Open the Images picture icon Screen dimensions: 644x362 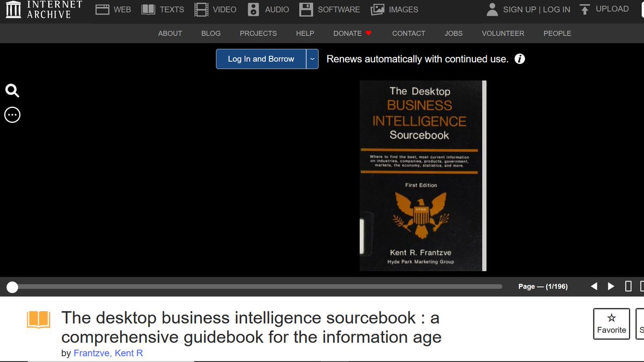(377, 9)
